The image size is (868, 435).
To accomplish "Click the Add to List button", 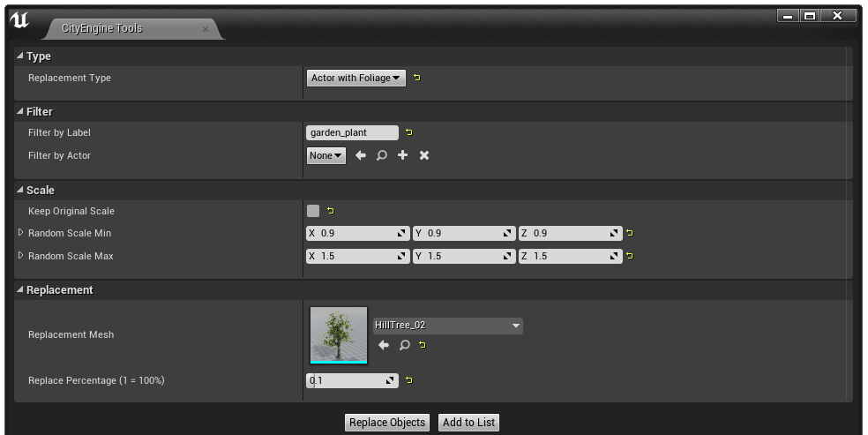I will pyautogui.click(x=469, y=423).
